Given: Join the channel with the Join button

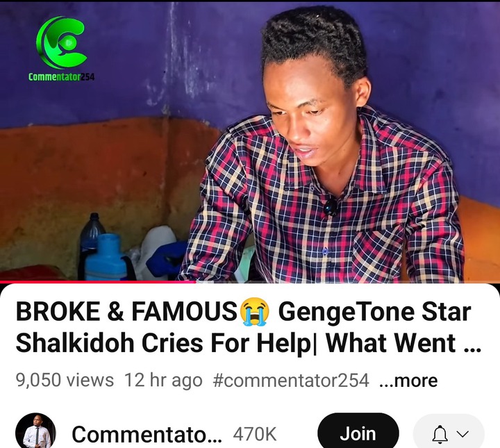Looking at the screenshot, I should [x=358, y=433].
